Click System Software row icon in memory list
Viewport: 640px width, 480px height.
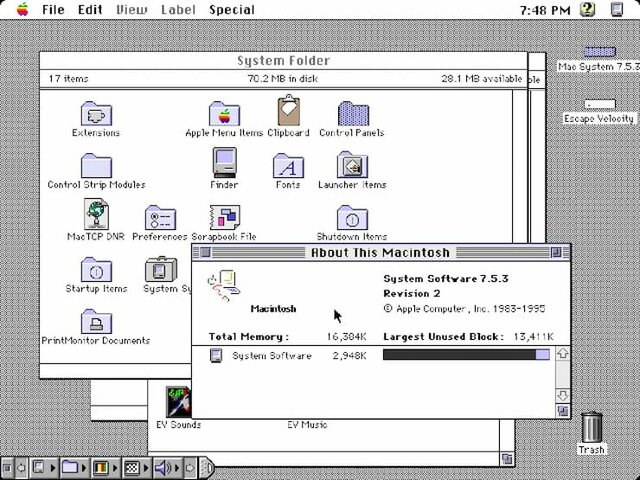[x=216, y=355]
